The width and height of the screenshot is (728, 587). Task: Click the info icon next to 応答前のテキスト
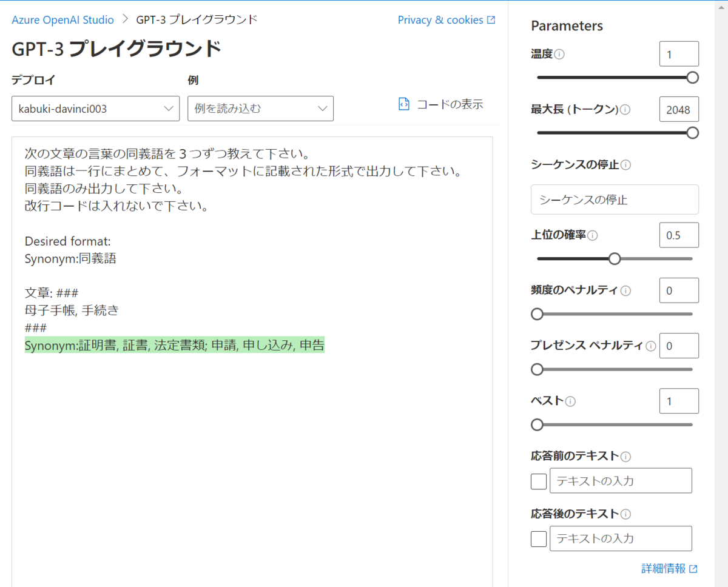pyautogui.click(x=626, y=457)
